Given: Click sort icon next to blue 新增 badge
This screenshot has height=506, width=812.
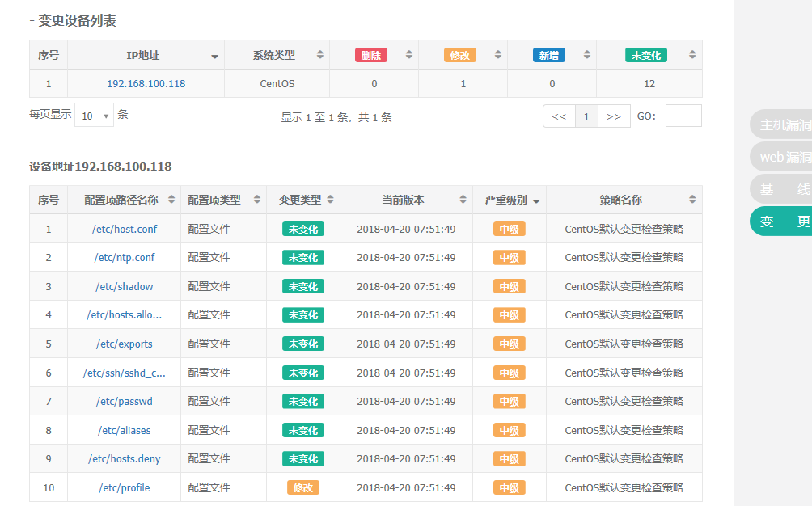Looking at the screenshot, I should click(587, 55).
